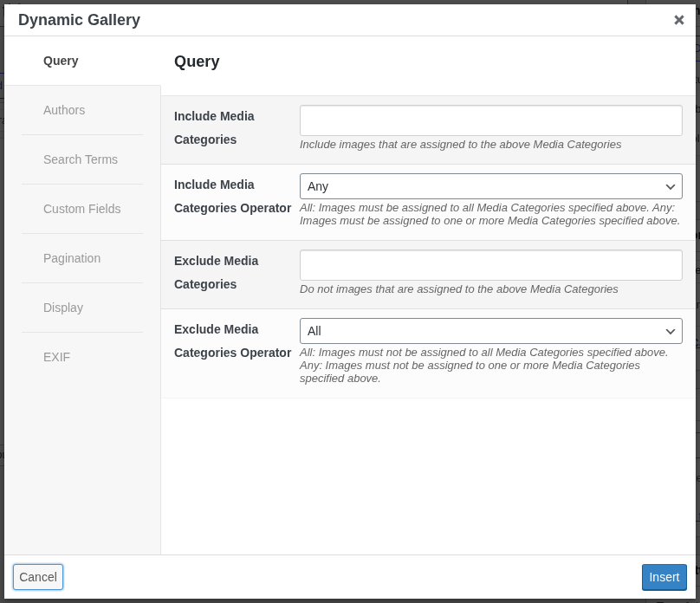
Task: Open the Custom Fields section
Action: pyautogui.click(x=81, y=209)
